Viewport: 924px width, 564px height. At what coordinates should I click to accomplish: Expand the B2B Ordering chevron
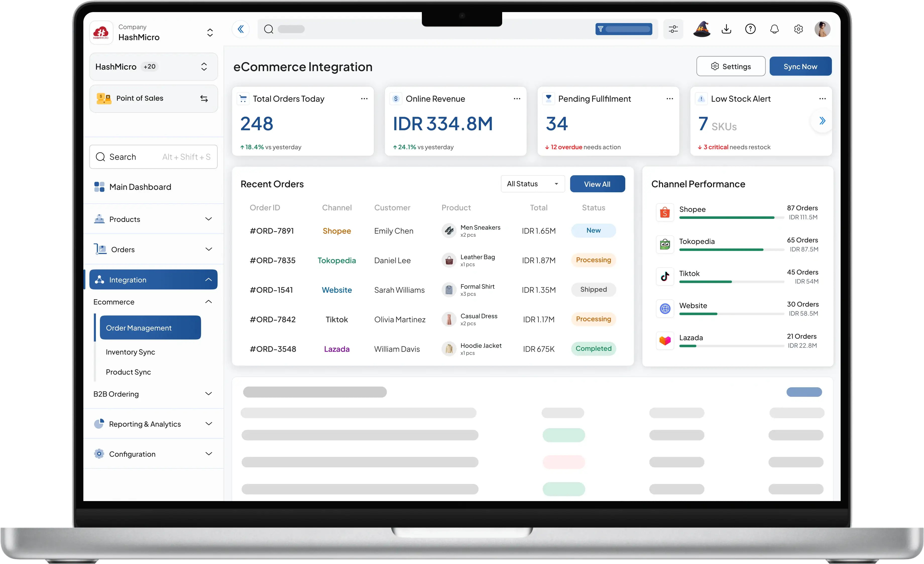209,394
